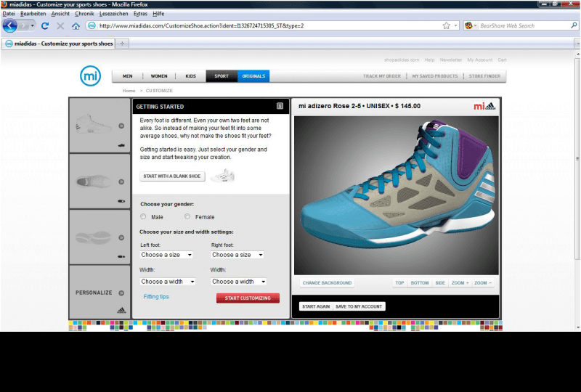Click the CHANGE BACKGROUND button
This screenshot has width=581, height=392.
[328, 282]
